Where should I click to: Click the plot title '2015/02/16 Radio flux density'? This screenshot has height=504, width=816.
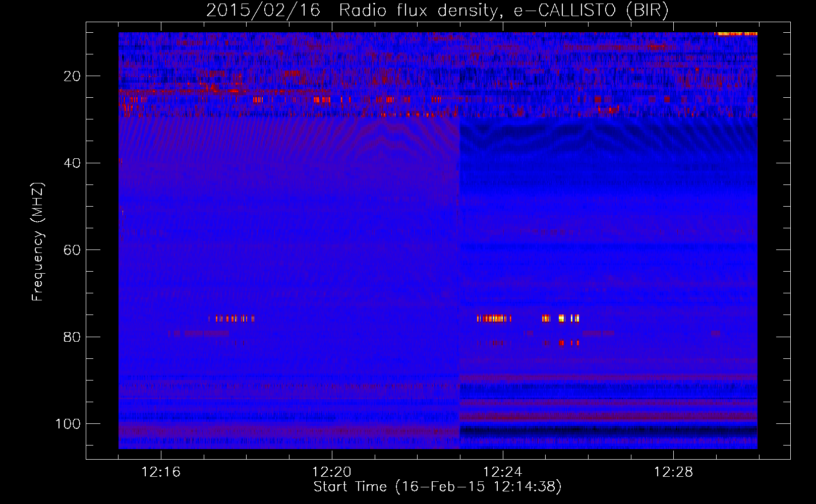(437, 11)
